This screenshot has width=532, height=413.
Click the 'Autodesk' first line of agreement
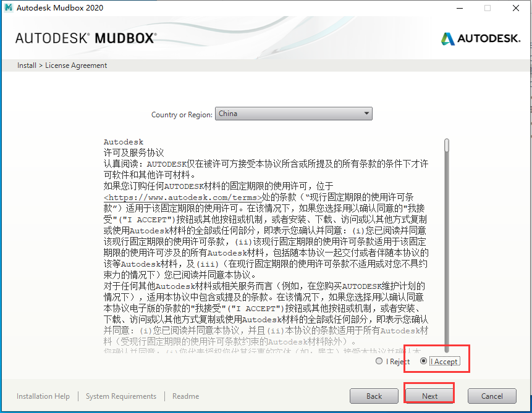point(124,142)
